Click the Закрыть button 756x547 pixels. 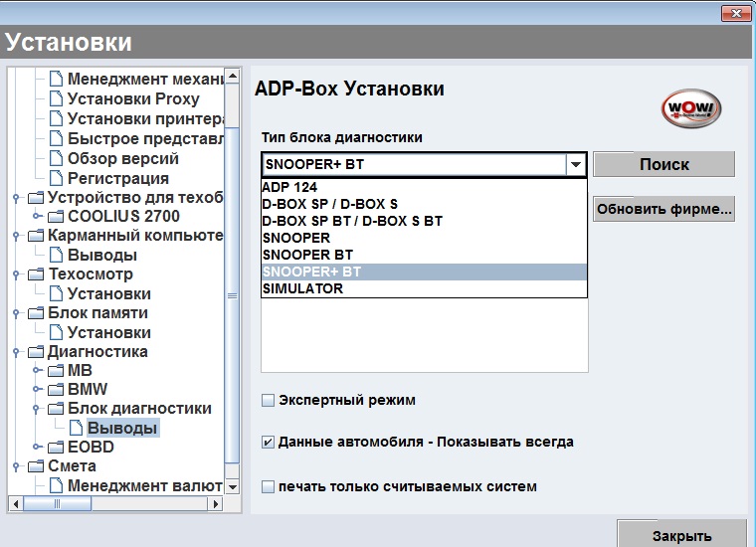point(681,533)
